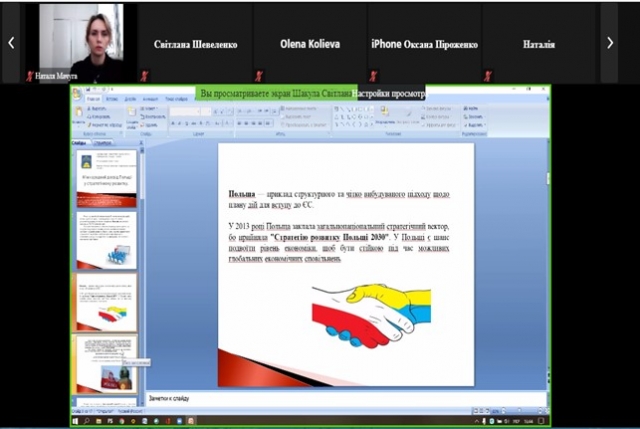Viewport: 640px width, 429px height.
Task: Close the slides thumbnail pane
Action: click(141, 143)
